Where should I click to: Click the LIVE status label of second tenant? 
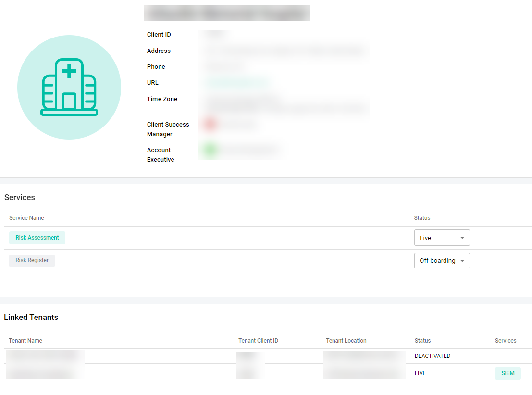click(x=420, y=373)
